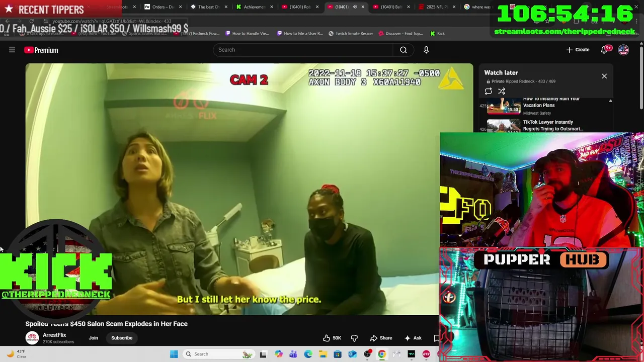
Task: Open the ArrestFlix channel name link
Action: click(54, 335)
